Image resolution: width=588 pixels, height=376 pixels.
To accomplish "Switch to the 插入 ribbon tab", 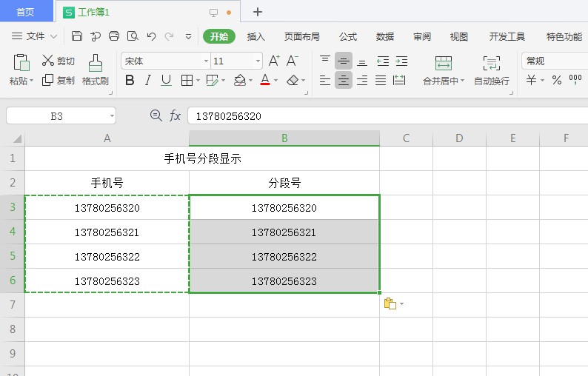I will click(x=255, y=36).
